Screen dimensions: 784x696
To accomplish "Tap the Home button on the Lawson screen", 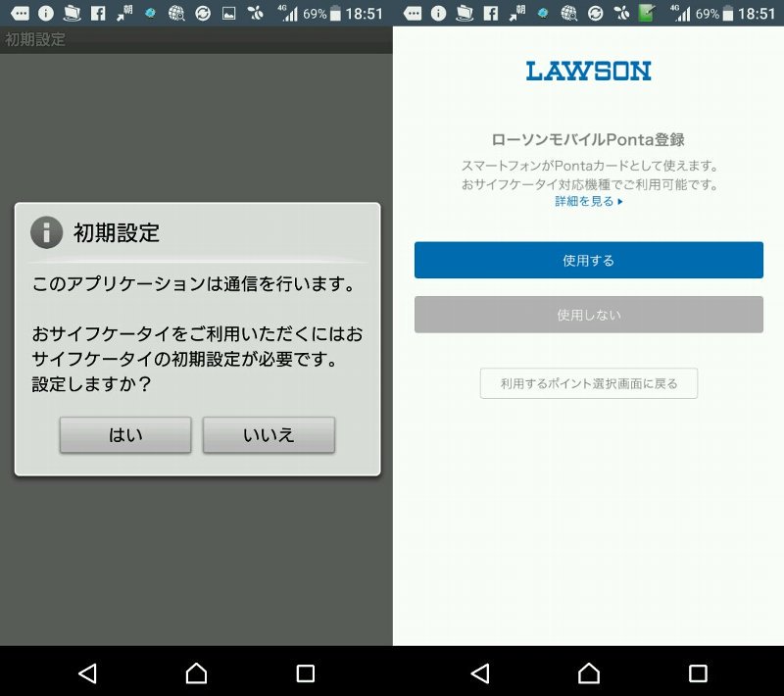I will (589, 673).
